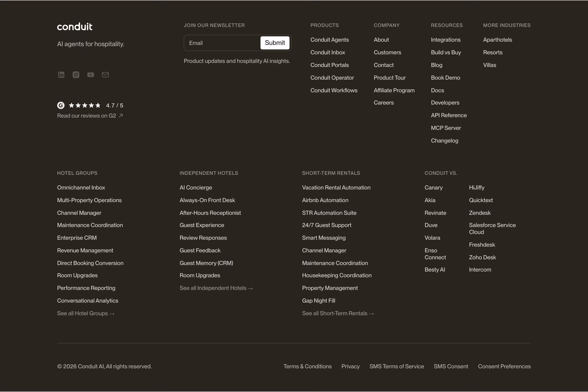Open the Conduit Agents link
The height and width of the screenshot is (392, 588).
(330, 40)
